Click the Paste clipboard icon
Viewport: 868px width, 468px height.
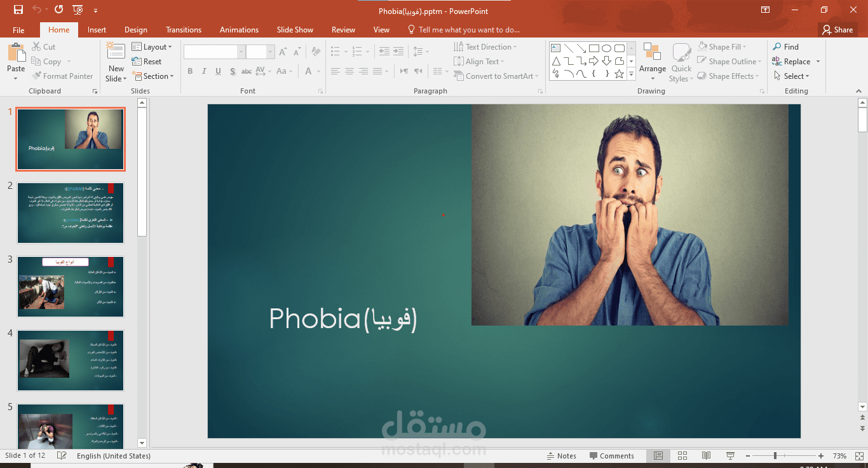tap(16, 54)
